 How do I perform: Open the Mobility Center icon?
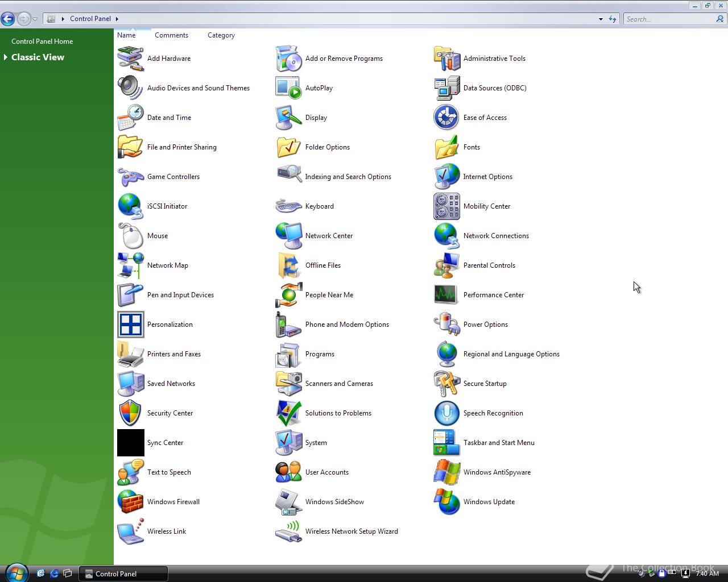click(446, 206)
